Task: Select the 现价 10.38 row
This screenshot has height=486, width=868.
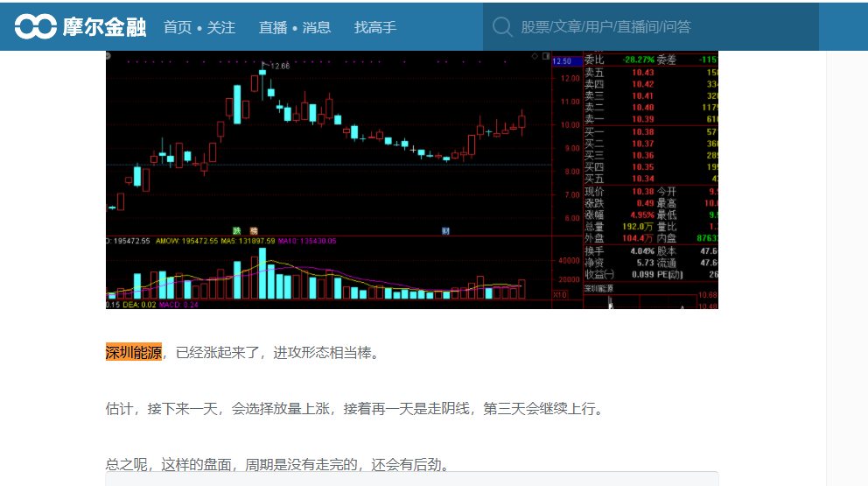Action: (619, 192)
